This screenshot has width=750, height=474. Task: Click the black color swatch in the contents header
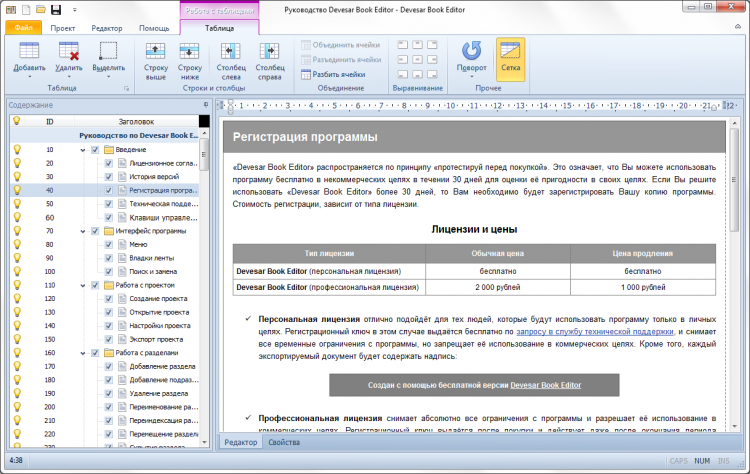(204, 121)
